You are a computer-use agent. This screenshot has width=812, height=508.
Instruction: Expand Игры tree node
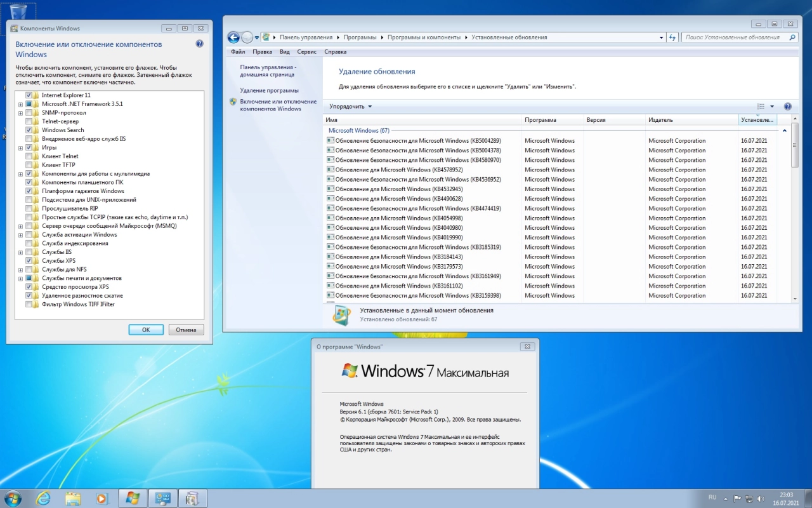20,148
